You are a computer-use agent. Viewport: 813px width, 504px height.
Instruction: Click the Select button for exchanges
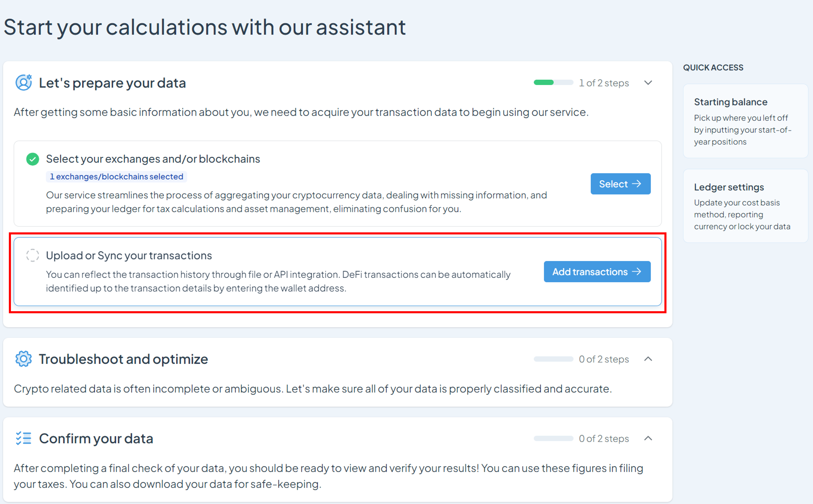tap(621, 184)
